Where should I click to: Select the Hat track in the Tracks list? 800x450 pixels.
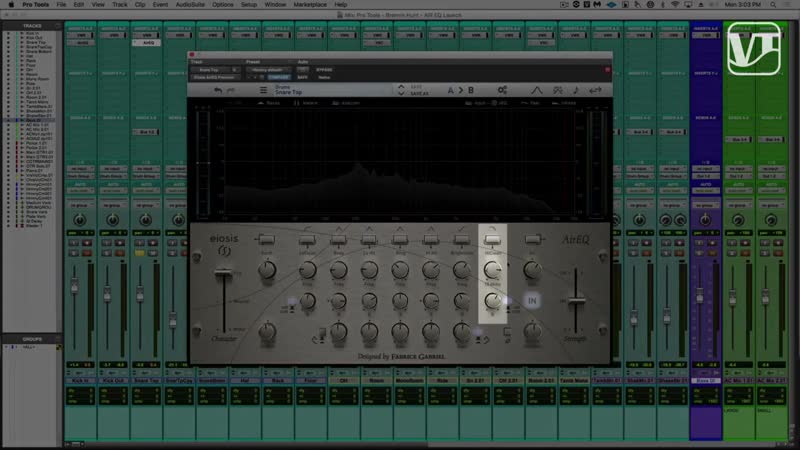click(29, 56)
